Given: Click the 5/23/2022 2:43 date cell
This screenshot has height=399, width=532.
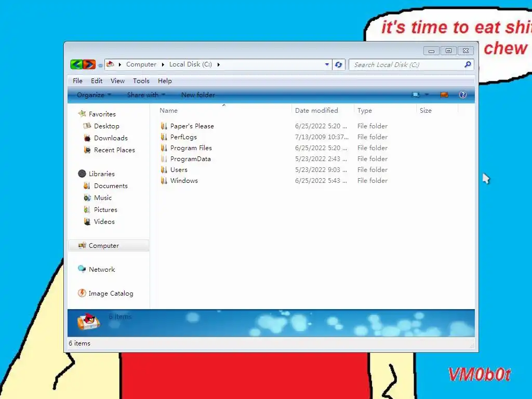Looking at the screenshot, I should pyautogui.click(x=321, y=159).
